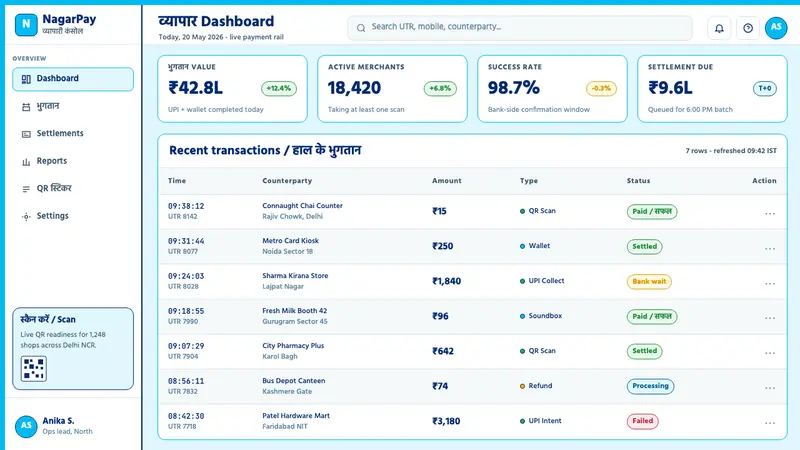
Task: Open action menu for City Pharmacy Plus
Action: coord(769,354)
